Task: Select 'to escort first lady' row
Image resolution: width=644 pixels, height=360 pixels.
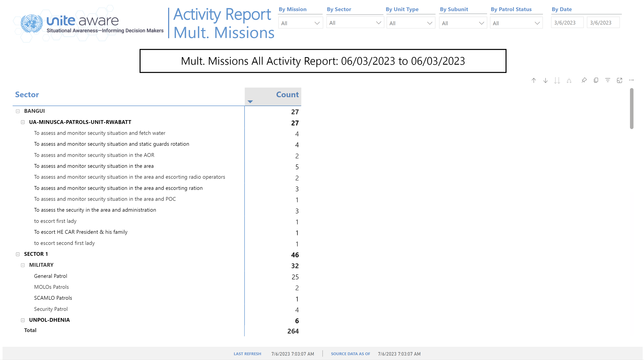Action: point(157,221)
